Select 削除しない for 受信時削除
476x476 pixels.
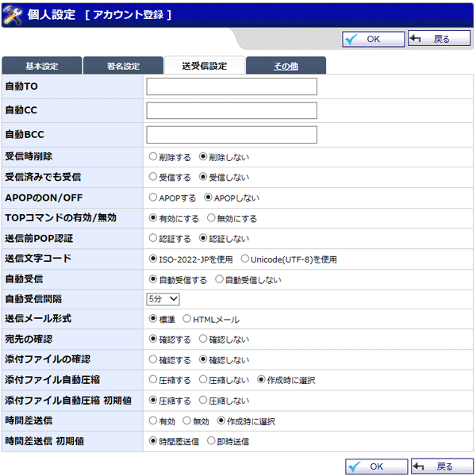tap(203, 156)
